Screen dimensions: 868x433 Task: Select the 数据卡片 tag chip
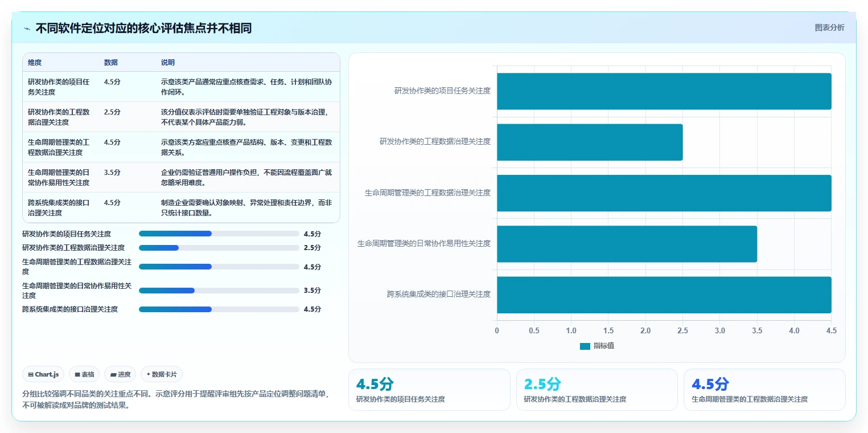point(162,374)
